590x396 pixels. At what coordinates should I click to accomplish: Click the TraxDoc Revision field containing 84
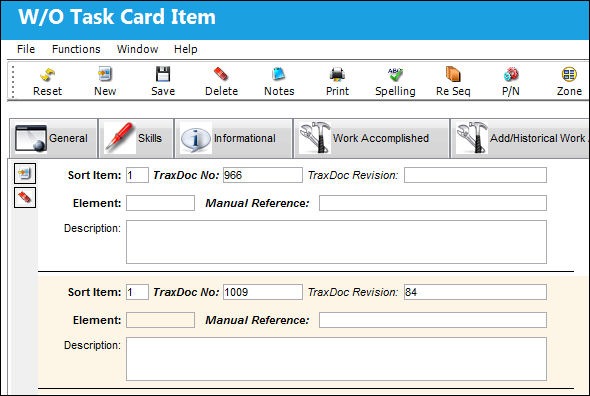(475, 292)
